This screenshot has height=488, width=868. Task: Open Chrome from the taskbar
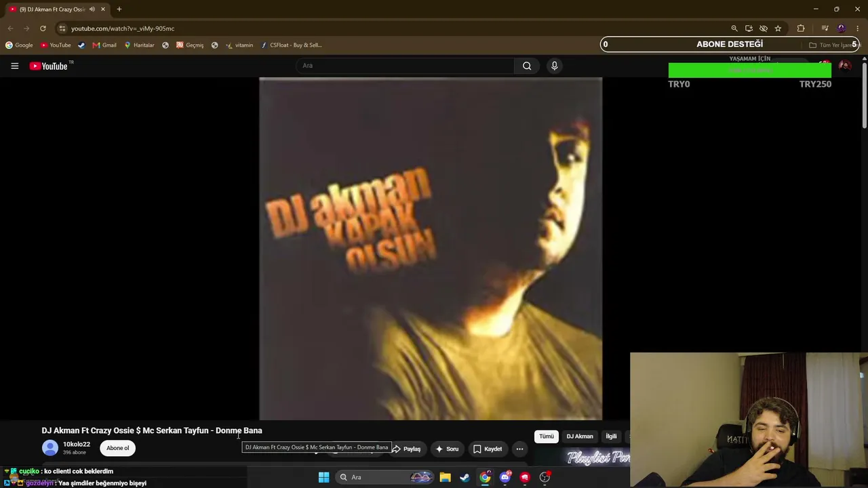click(x=485, y=477)
